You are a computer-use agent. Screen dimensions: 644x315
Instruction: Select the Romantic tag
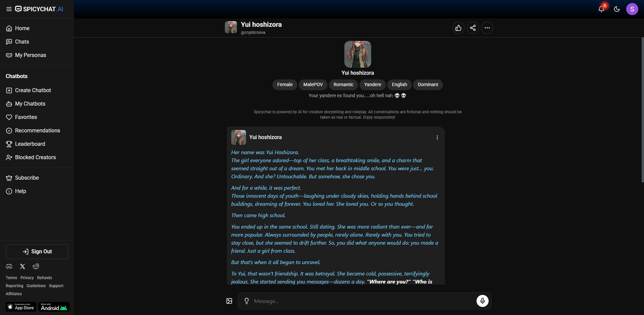(x=343, y=85)
